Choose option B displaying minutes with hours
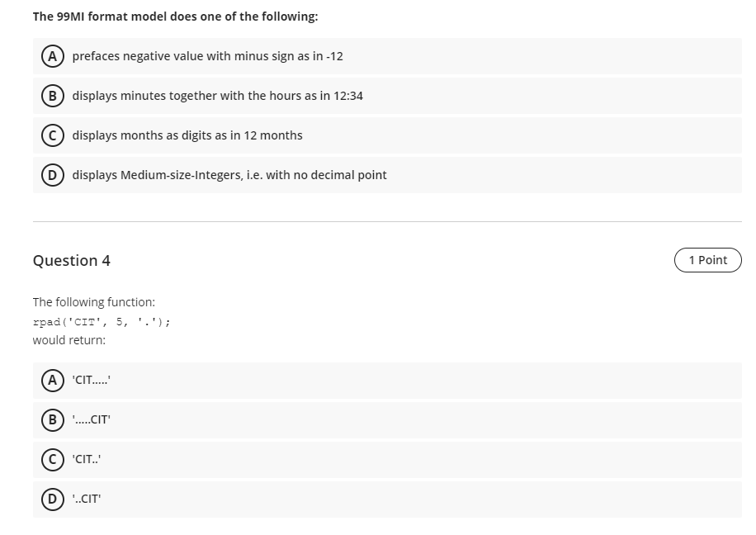Image resolution: width=756 pixels, height=535 pixels. [216, 96]
